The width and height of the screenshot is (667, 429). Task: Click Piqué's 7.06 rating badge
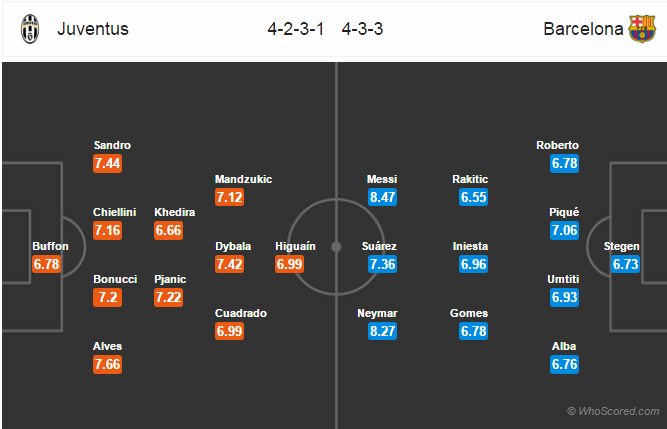pos(564,230)
